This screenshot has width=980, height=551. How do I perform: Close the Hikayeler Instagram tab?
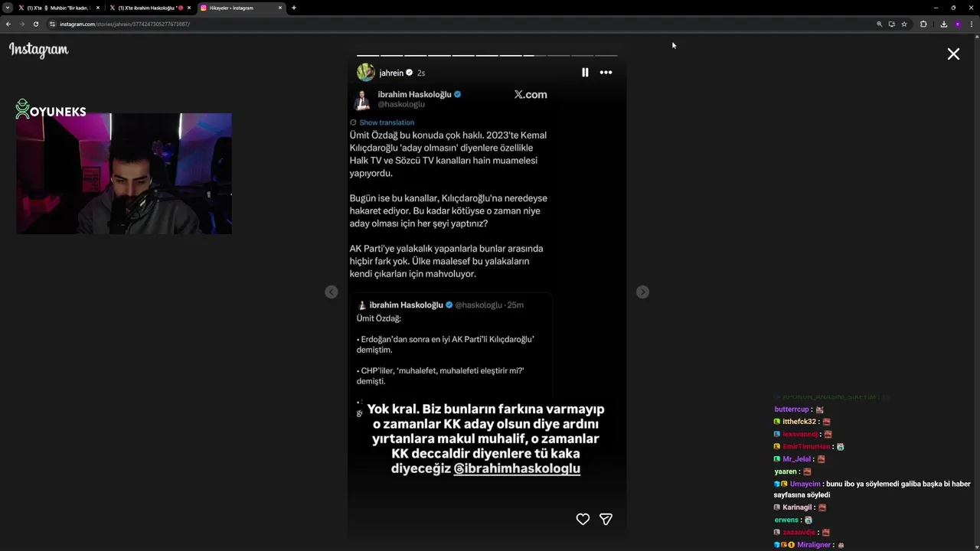(279, 8)
